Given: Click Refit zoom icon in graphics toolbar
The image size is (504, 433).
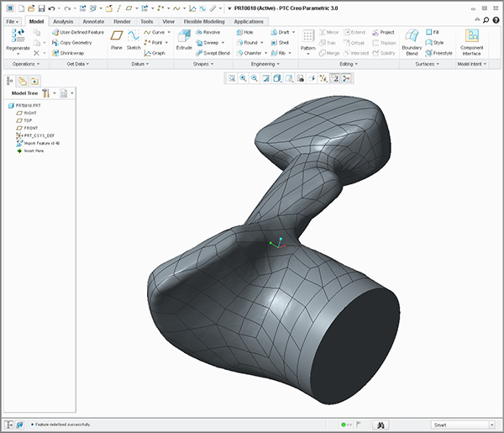Looking at the screenshot, I should pyautogui.click(x=232, y=78).
